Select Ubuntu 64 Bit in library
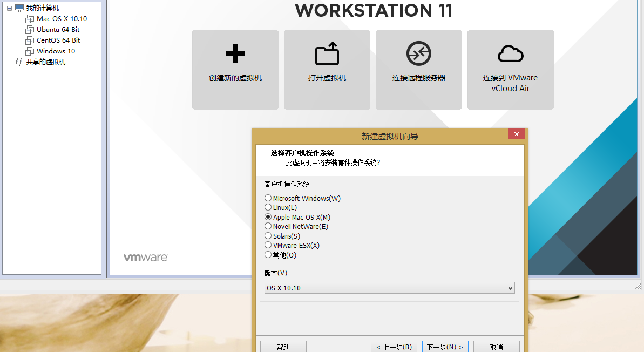The height and width of the screenshot is (352, 644). click(x=58, y=30)
